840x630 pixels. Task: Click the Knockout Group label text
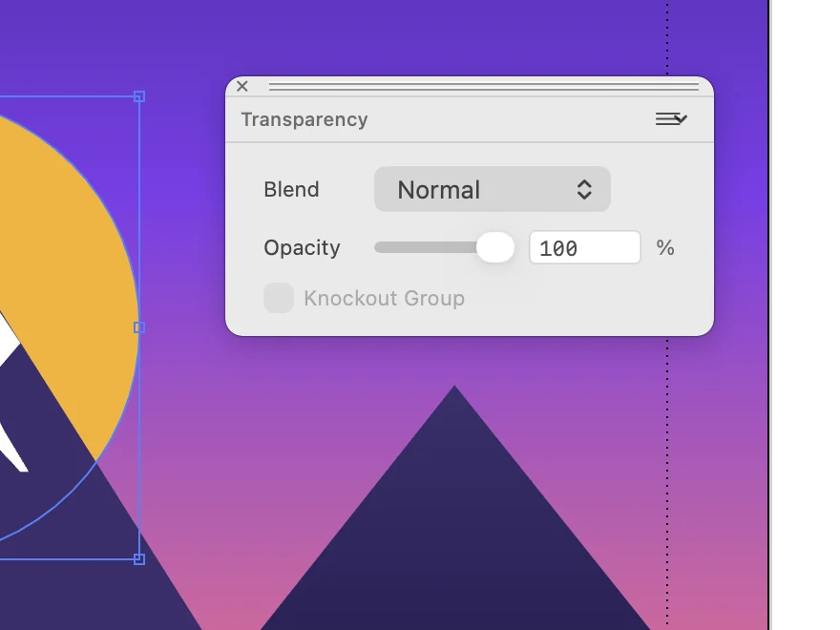384,299
